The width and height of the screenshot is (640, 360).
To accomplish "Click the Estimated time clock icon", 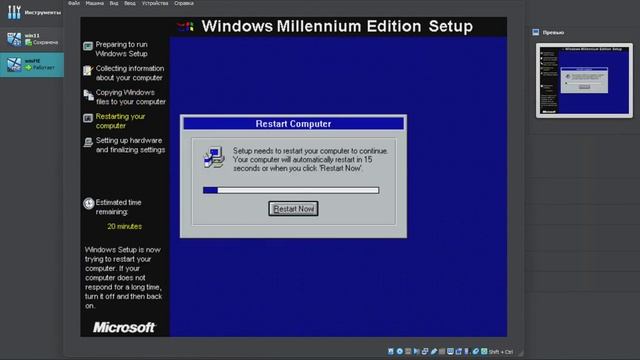I will click(x=89, y=203).
